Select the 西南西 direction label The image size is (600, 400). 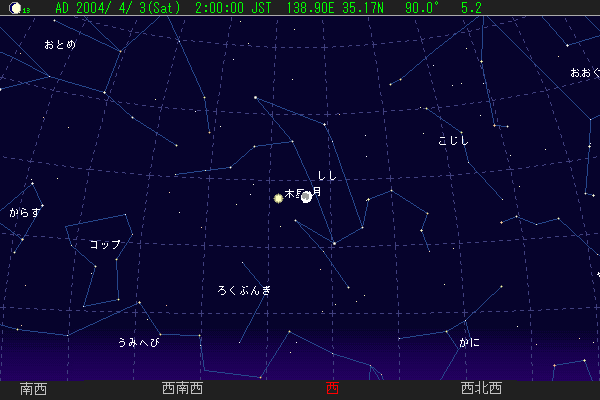point(182,389)
